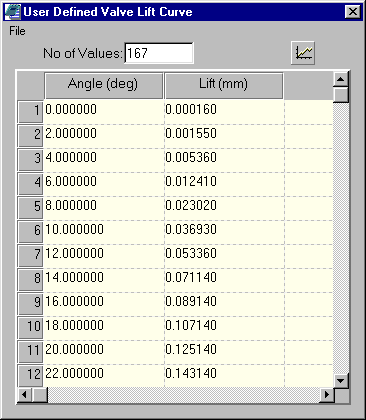Click the vertical scrollbar down arrow
The image size is (366, 420).
pyautogui.click(x=341, y=380)
